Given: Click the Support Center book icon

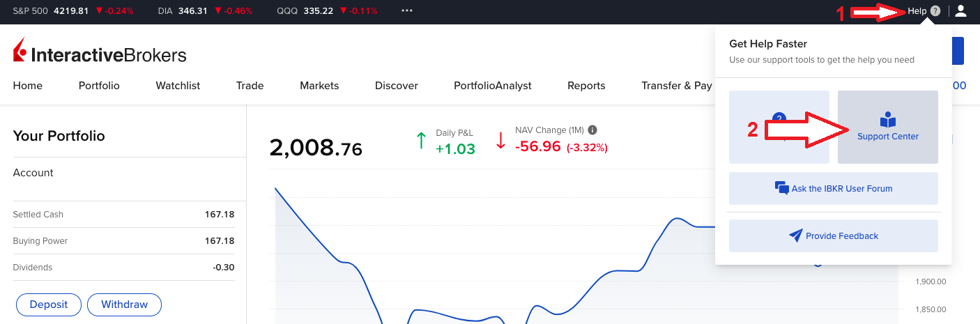Looking at the screenshot, I should (887, 120).
